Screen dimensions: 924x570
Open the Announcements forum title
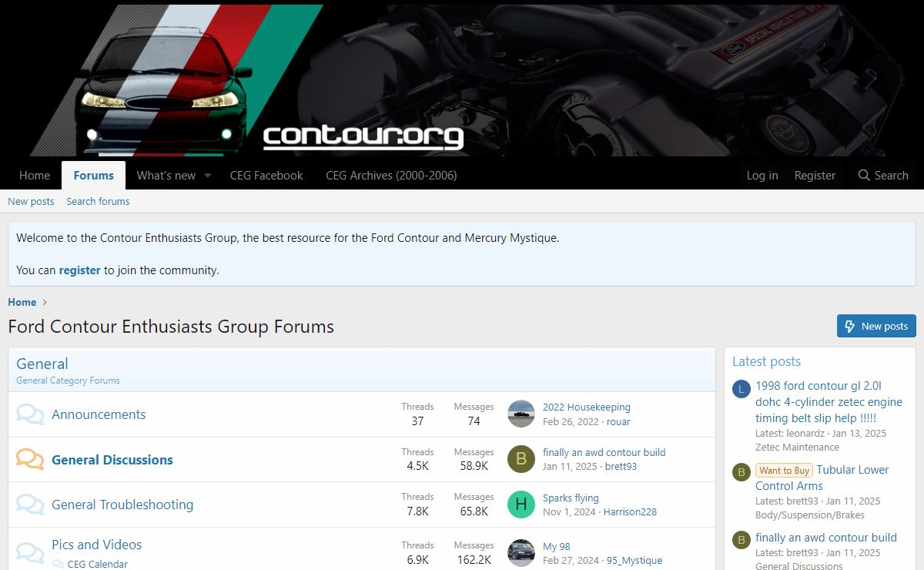(99, 414)
